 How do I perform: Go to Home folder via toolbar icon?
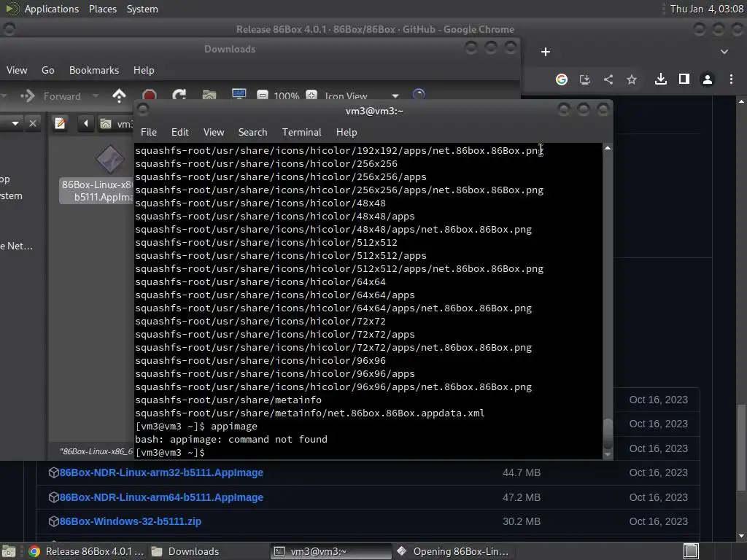209,96
